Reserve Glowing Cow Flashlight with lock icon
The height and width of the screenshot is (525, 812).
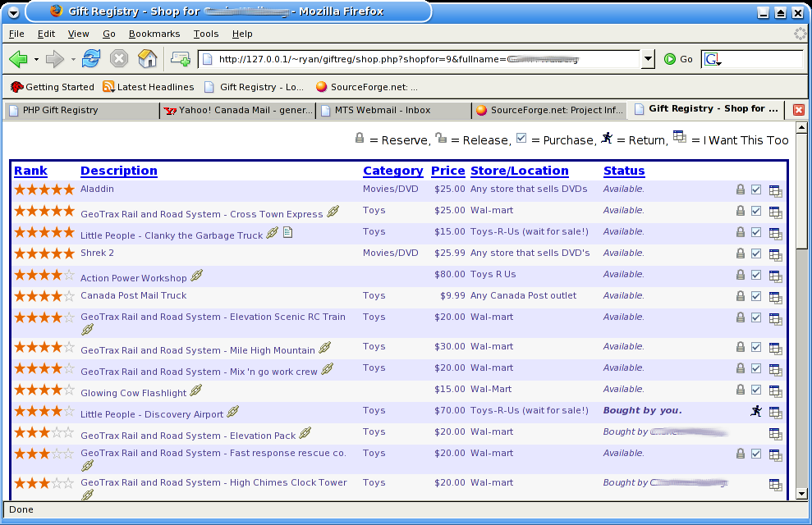741,390
